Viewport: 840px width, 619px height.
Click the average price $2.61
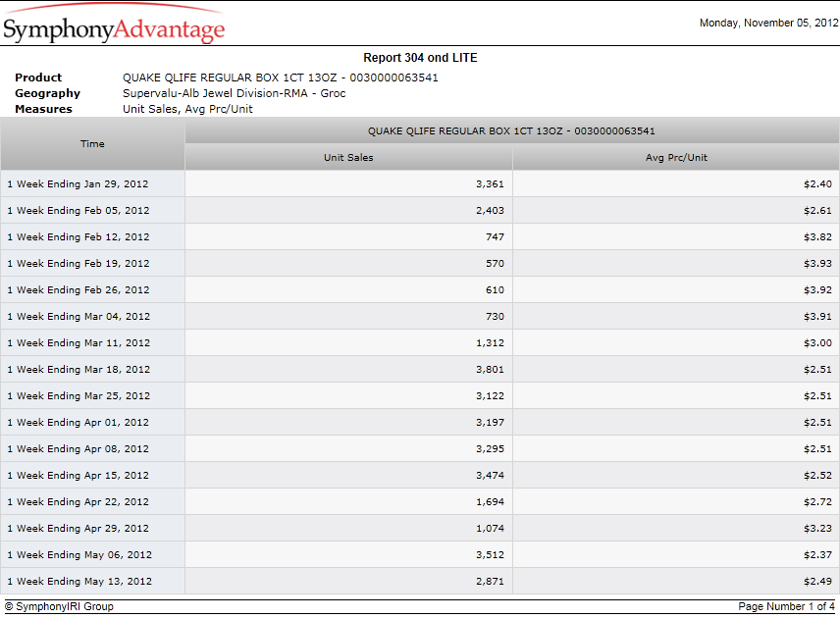[x=817, y=211]
